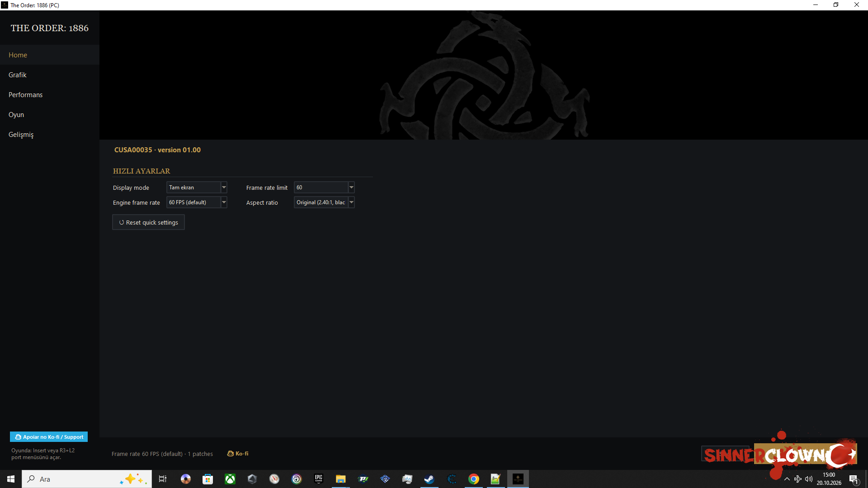The width and height of the screenshot is (868, 488).
Task: Click the 'CUSA00035 · version 01.00' text
Action: [x=157, y=150]
